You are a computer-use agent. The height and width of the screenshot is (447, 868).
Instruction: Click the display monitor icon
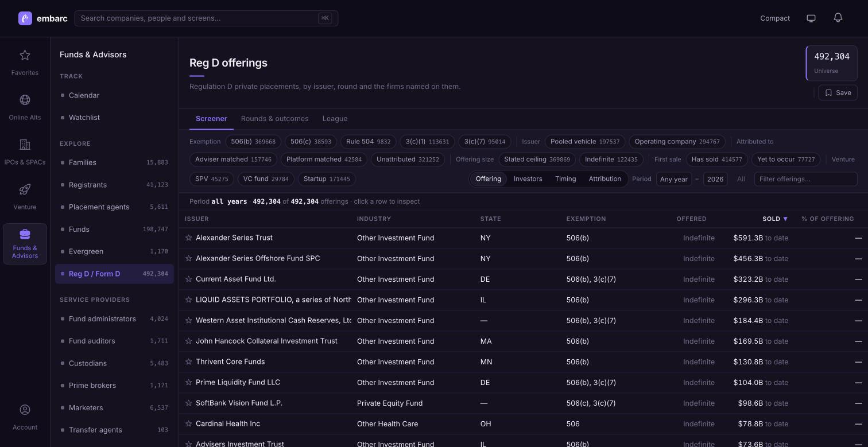pyautogui.click(x=811, y=18)
